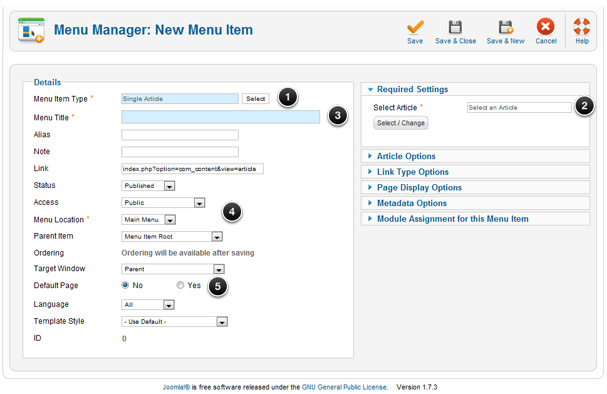Screen dimensions: 607x394
Task: Click the Save & New icon
Action: pos(506,27)
